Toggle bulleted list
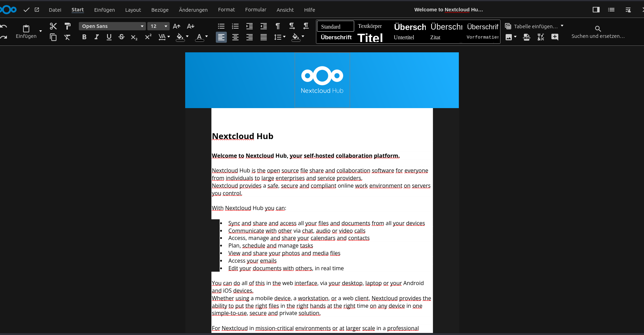 (221, 26)
